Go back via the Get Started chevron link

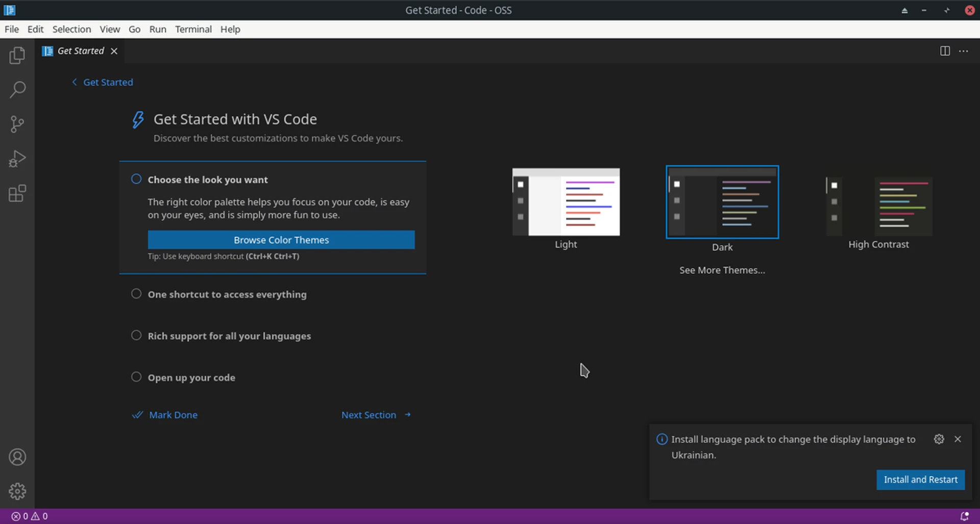pyautogui.click(x=103, y=82)
